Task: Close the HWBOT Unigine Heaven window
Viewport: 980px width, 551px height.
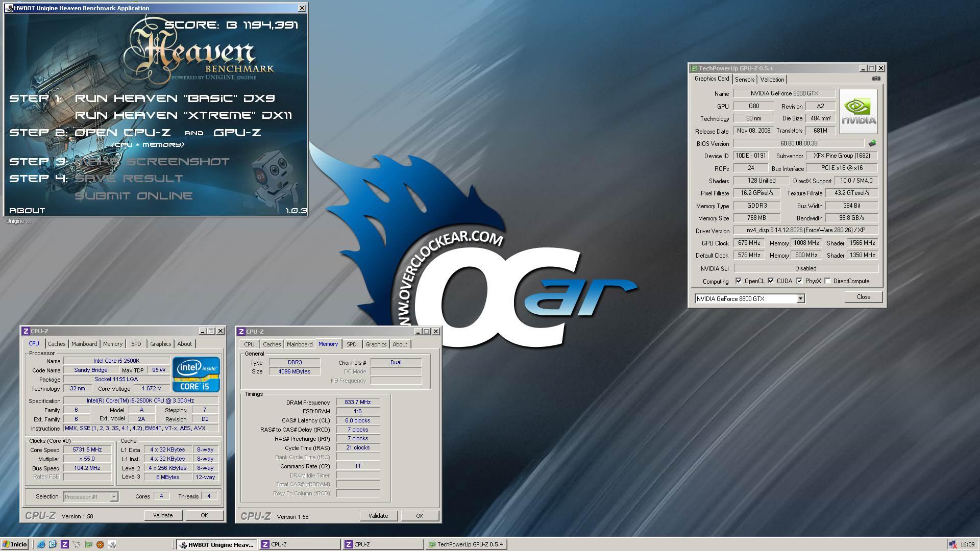Action: pyautogui.click(x=302, y=8)
